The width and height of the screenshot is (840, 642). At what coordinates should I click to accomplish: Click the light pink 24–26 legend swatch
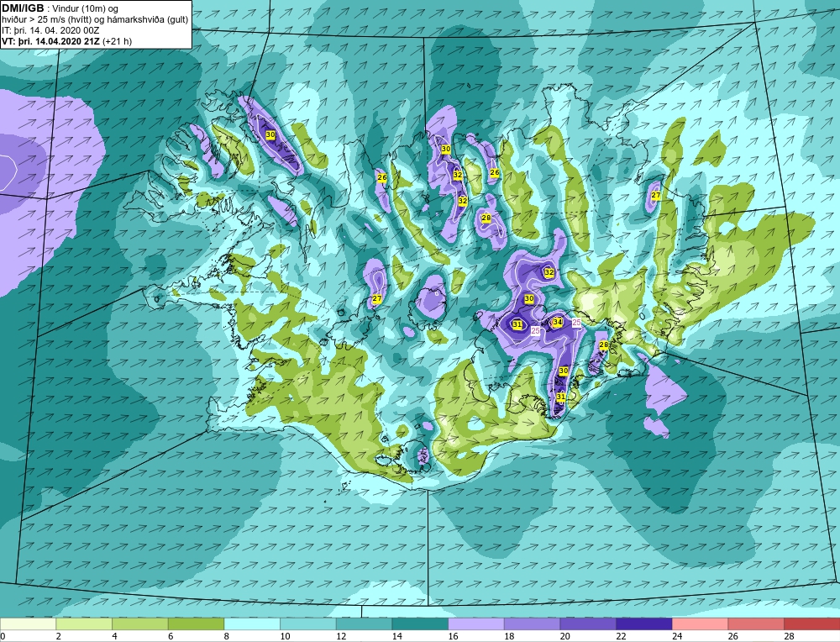(x=700, y=624)
